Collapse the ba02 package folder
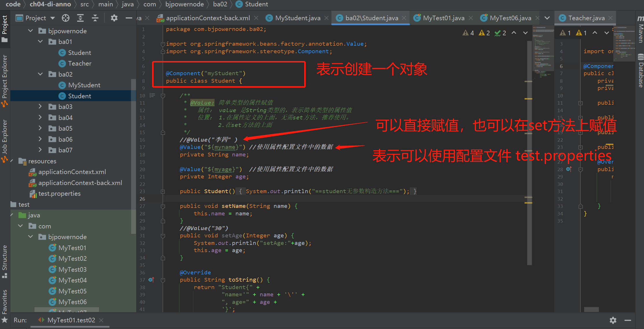 tap(40, 74)
